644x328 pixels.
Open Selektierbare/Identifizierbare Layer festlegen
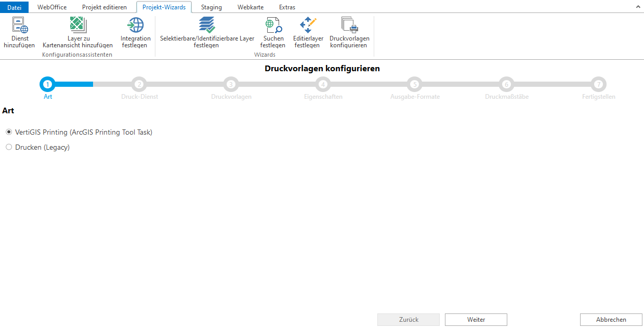206,31
